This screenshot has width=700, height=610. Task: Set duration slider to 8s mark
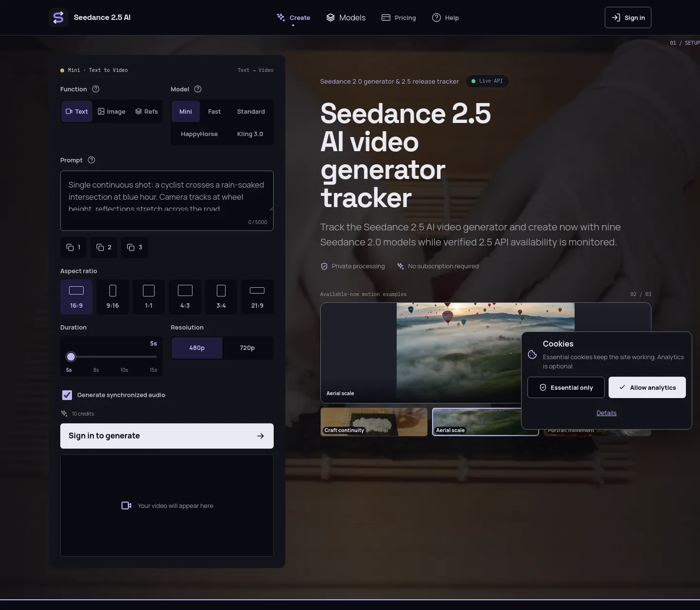point(96,370)
